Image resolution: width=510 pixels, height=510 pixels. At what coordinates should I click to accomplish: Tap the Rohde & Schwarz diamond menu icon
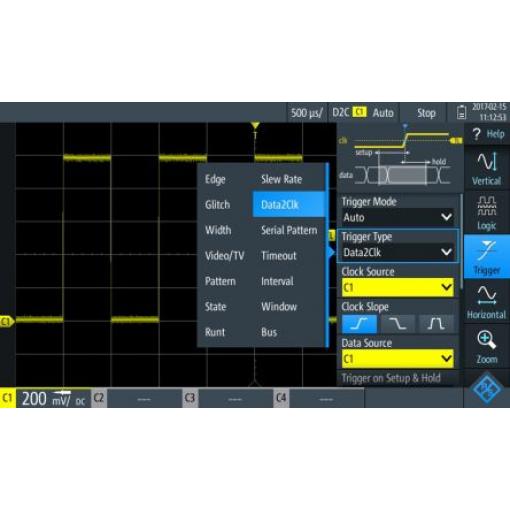(x=487, y=389)
